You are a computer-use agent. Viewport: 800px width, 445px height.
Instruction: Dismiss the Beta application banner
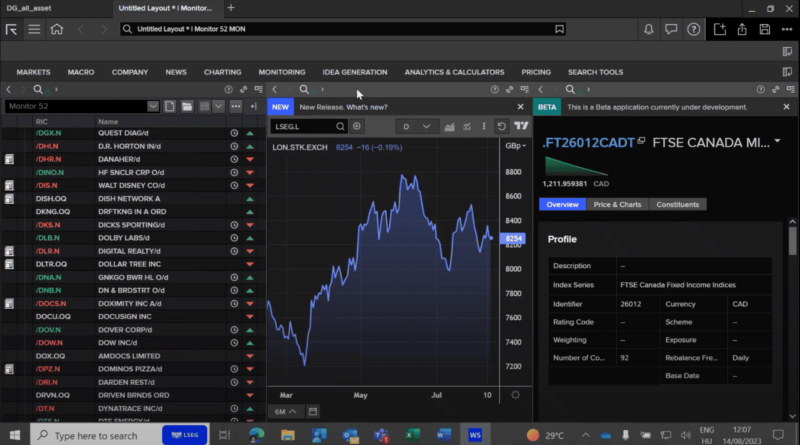(x=786, y=107)
